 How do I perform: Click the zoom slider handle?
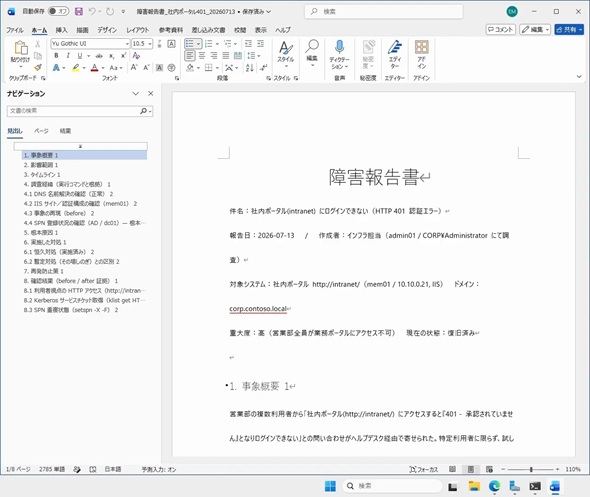click(531, 469)
